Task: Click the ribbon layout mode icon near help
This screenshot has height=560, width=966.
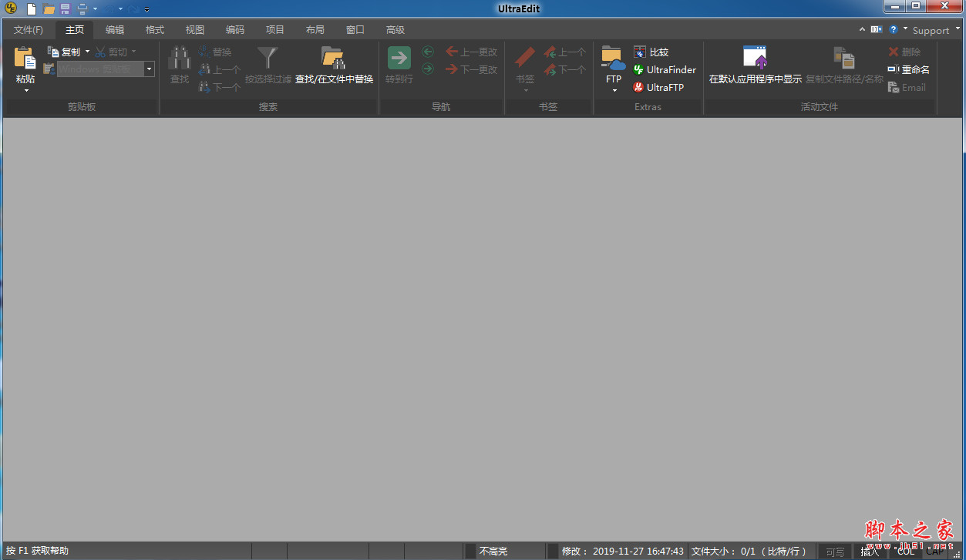Action: (x=876, y=29)
